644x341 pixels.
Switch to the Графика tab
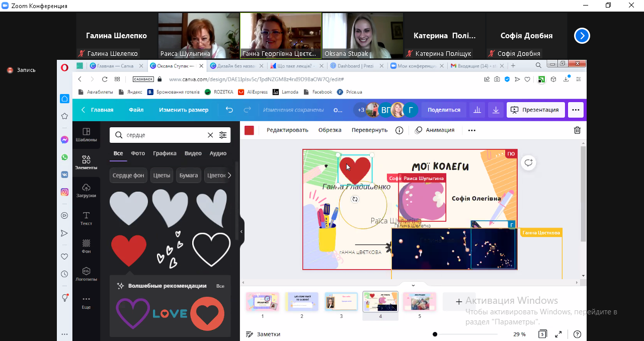165,153
